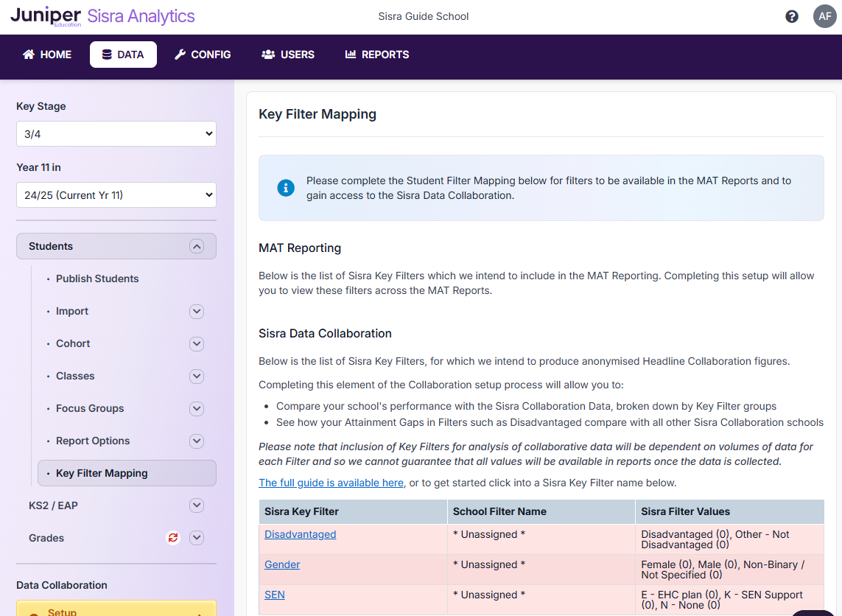Switch to the DATA tab
Screen dimensions: 842x616
coord(123,54)
